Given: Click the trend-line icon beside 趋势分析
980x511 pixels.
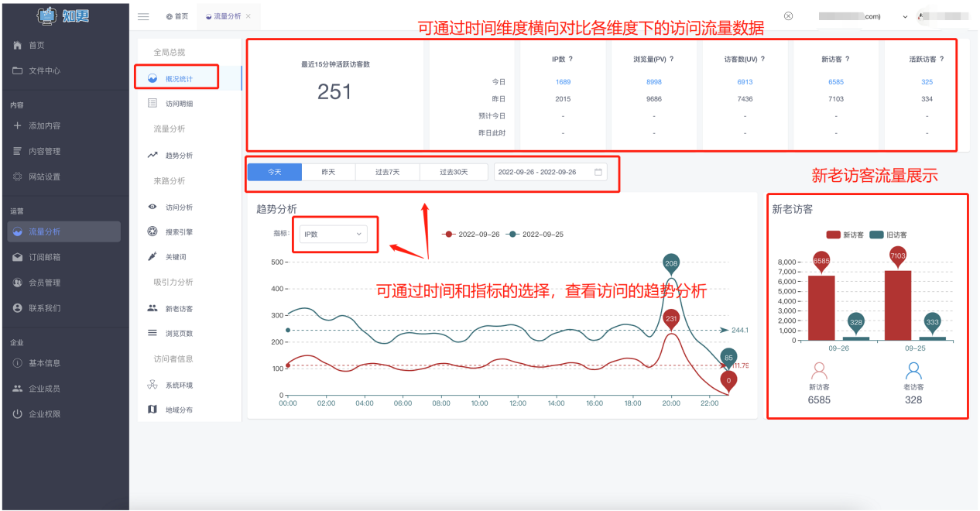Looking at the screenshot, I should pyautogui.click(x=152, y=155).
